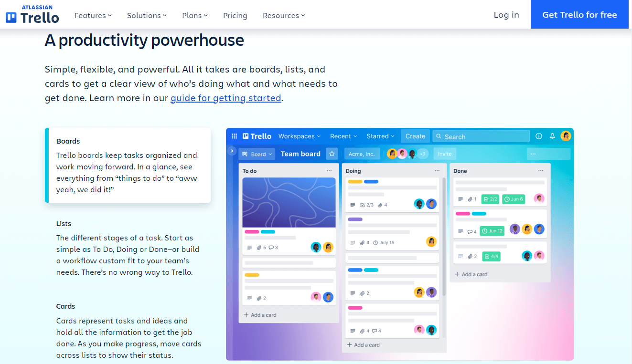Star the Team board
Screen dimensions: 632x364
[x=332, y=154]
